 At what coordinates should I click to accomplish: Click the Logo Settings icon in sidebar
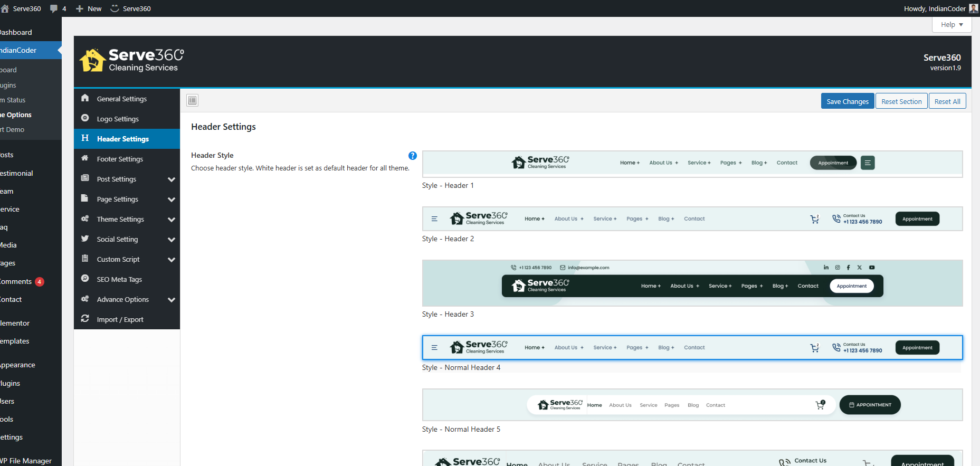coord(85,118)
